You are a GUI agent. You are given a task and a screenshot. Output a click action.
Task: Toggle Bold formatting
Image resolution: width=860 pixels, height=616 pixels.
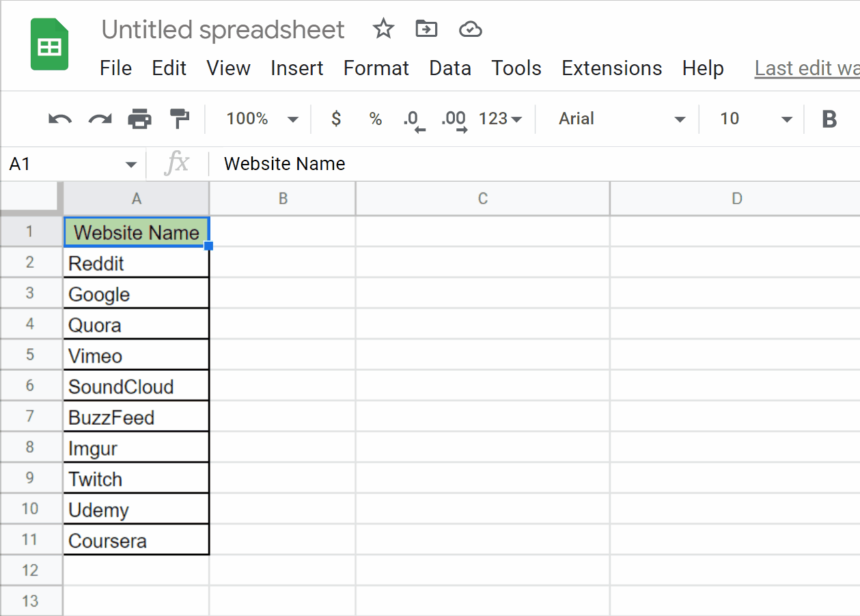tap(829, 118)
